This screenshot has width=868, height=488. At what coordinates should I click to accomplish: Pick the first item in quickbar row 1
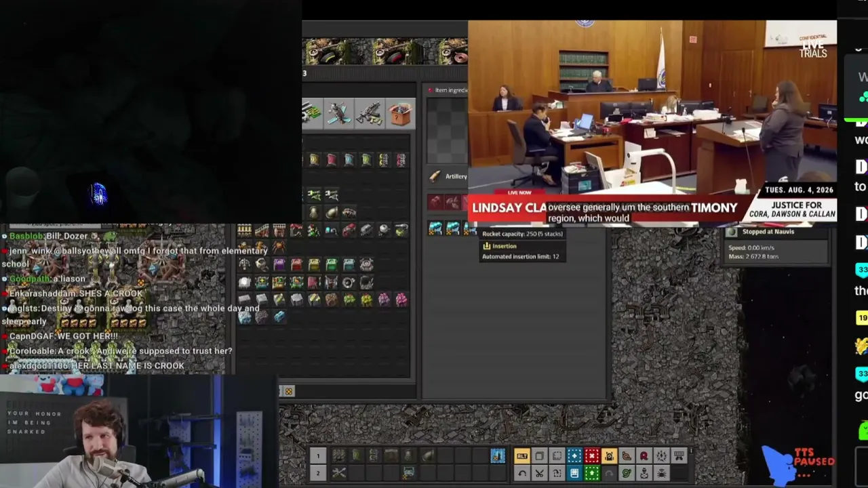(338, 456)
